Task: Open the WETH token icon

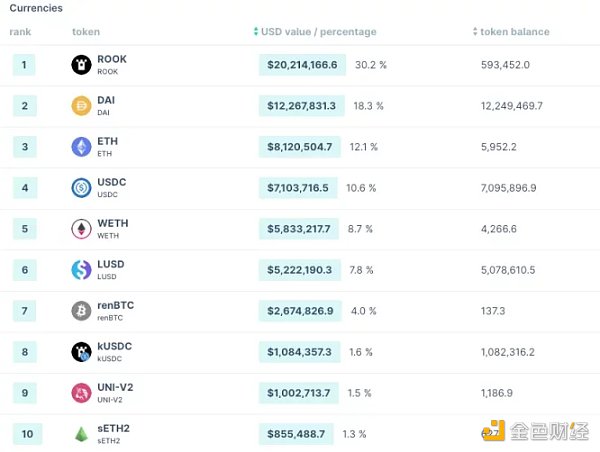Action: [x=81, y=229]
